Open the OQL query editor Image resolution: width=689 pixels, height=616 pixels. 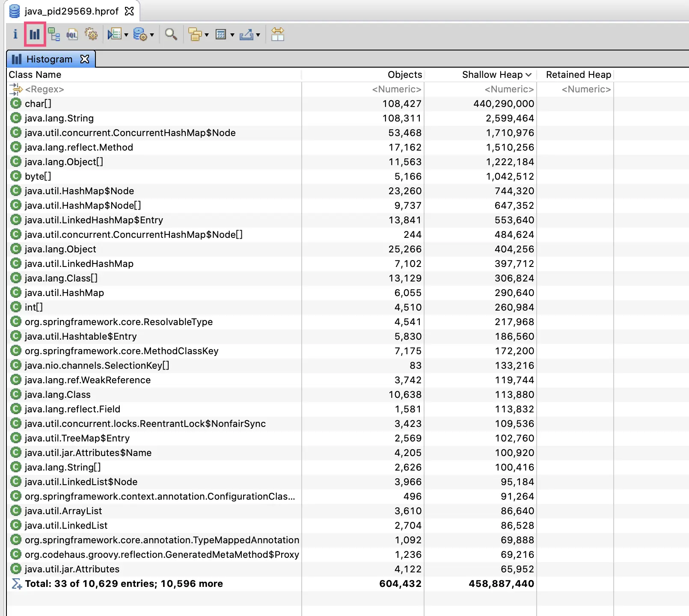click(72, 34)
